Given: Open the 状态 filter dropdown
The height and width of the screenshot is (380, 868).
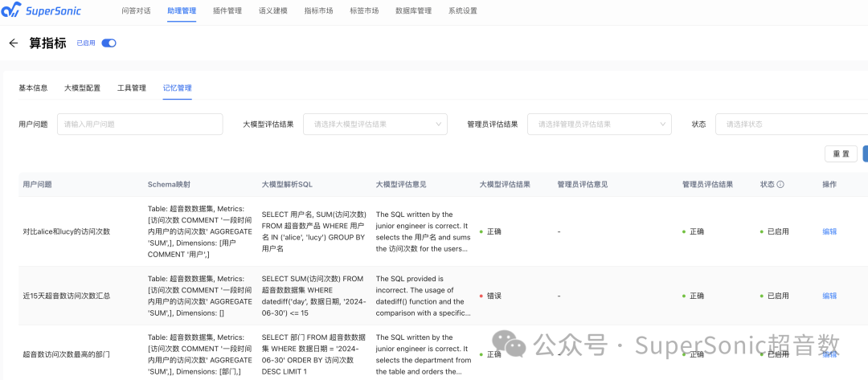Looking at the screenshot, I should [791, 125].
